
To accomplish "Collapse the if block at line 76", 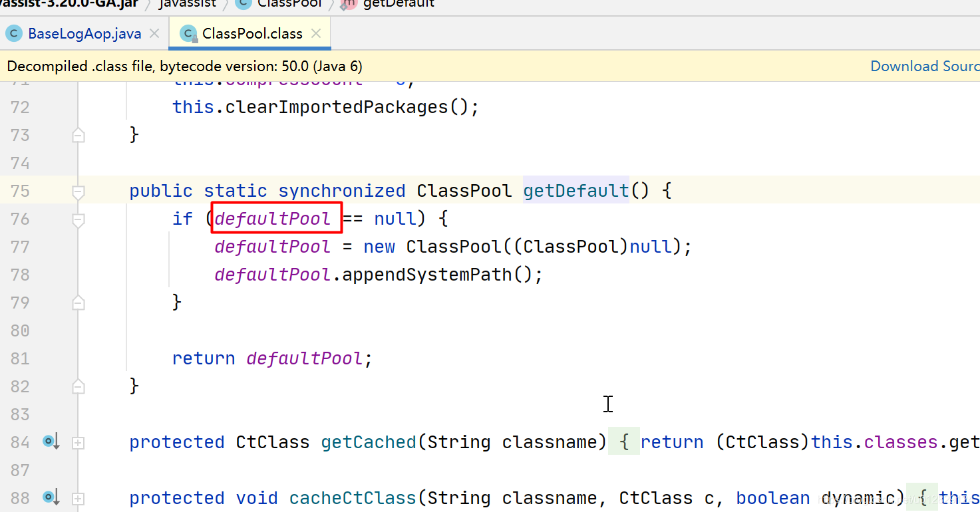I will click(x=78, y=219).
